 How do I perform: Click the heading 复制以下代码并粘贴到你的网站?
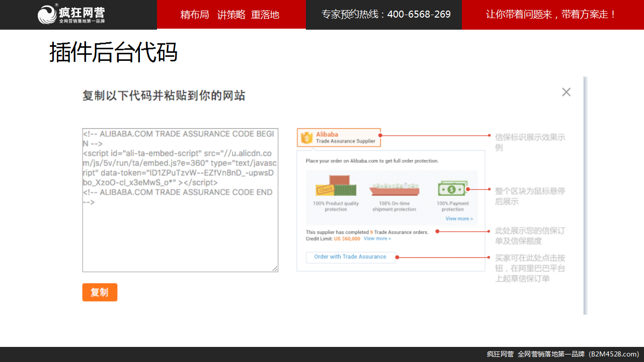(164, 96)
